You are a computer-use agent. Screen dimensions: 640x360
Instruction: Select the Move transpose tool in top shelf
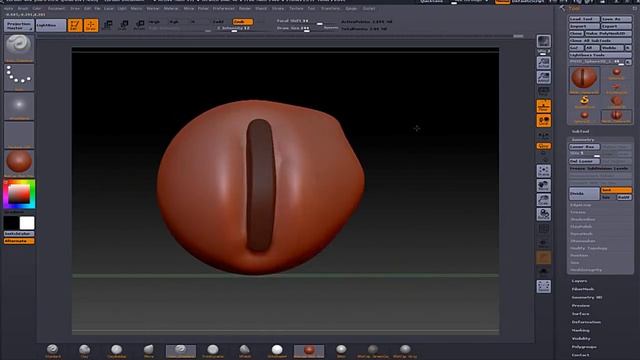[108, 25]
